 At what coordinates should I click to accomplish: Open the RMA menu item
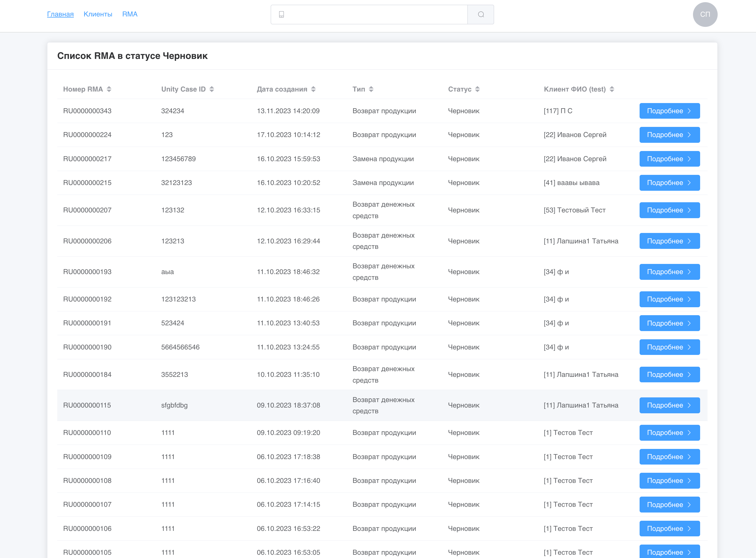130,14
